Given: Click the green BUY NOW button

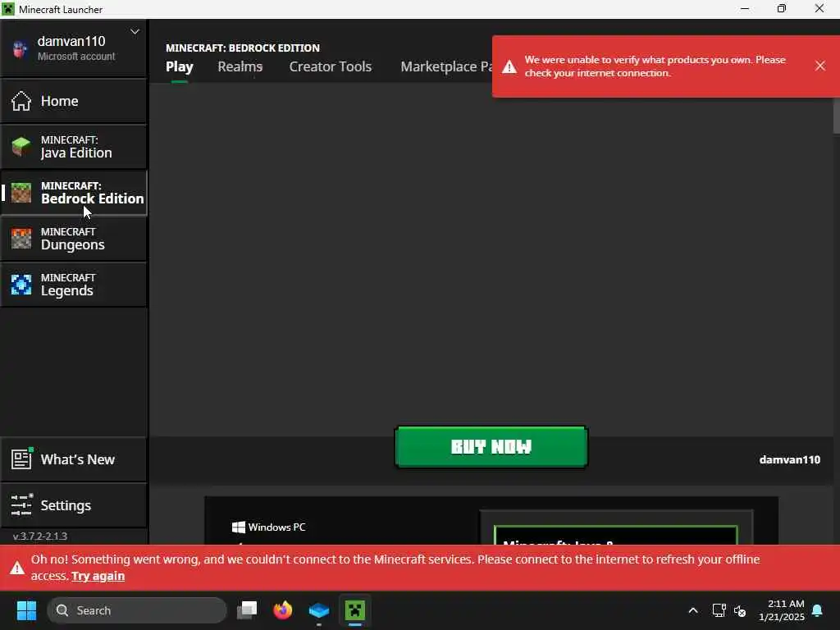Looking at the screenshot, I should coord(491,447).
